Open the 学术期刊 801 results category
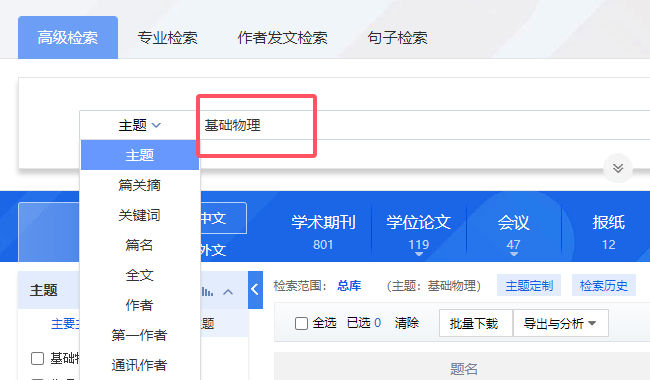650x380 pixels. 323,232
